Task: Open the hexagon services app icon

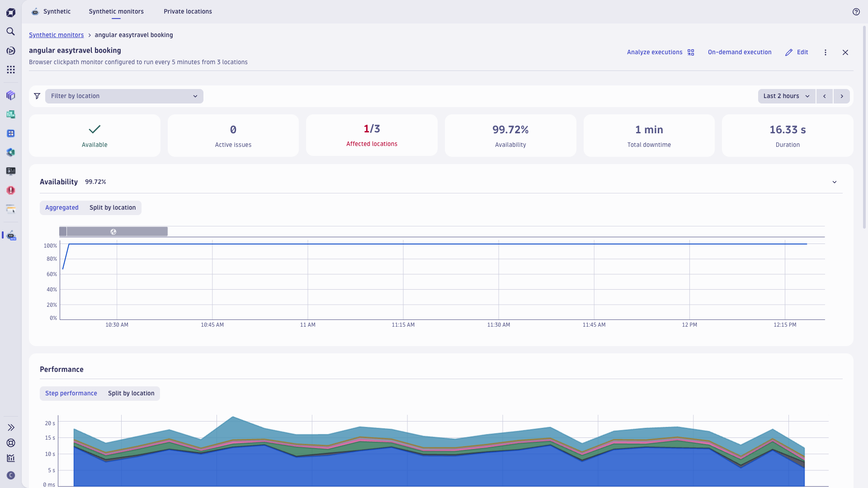Action: pos(11,152)
